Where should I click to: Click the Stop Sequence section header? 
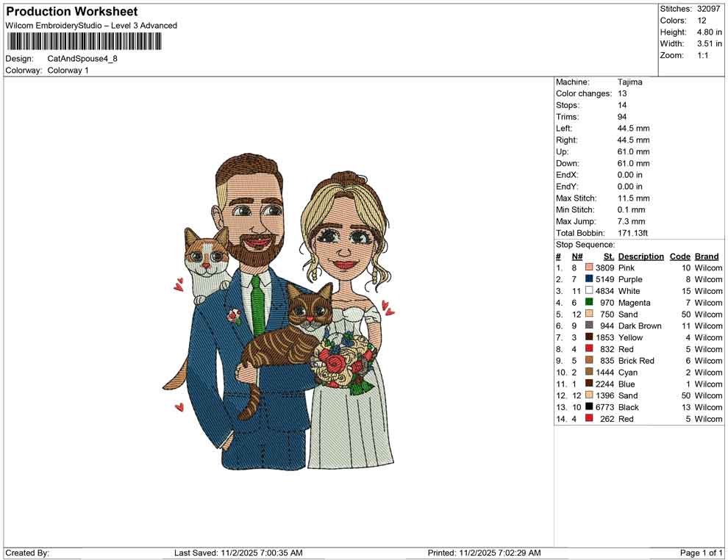[585, 244]
